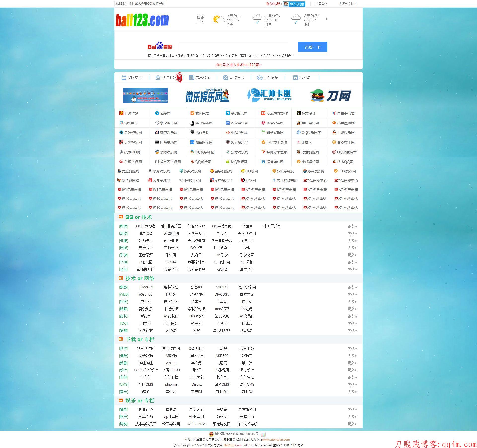Click the 小果娱乐网 penguin icon
Image resolution: width=477 pixels, height=448 pixels.
click(x=334, y=133)
